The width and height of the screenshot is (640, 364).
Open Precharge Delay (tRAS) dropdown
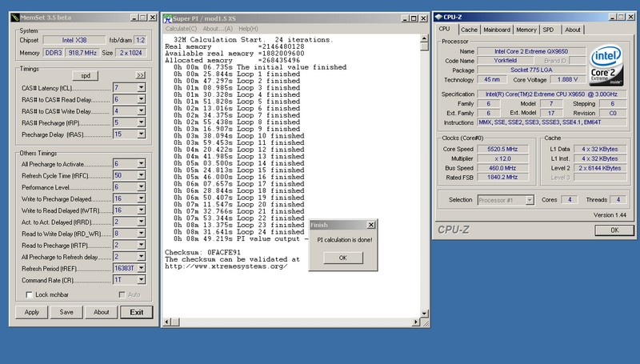[x=142, y=134]
